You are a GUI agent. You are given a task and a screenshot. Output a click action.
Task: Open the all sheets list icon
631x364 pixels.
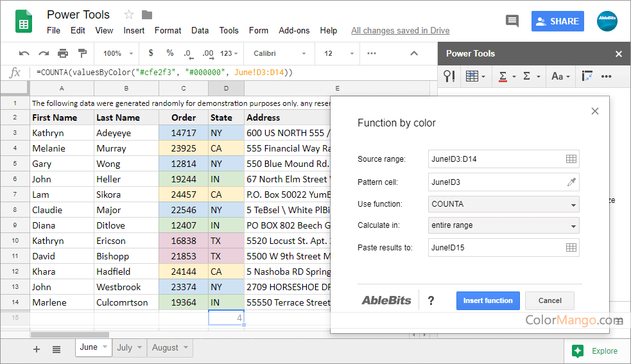[x=56, y=349]
